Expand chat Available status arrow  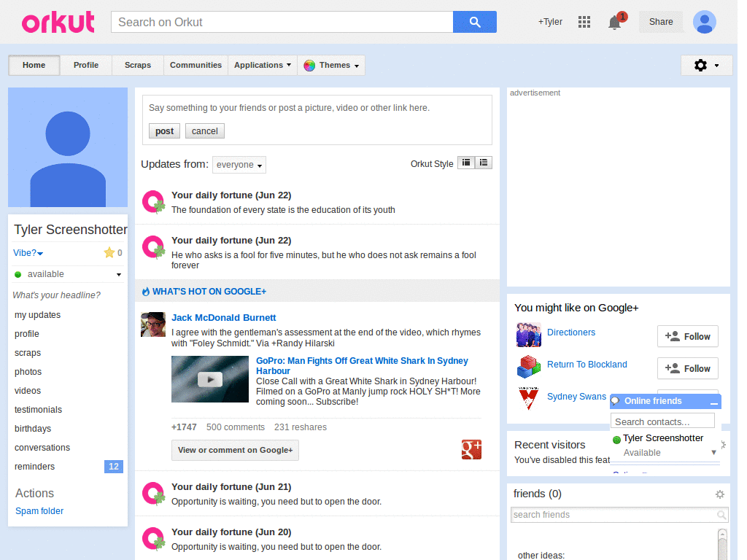pos(713,452)
